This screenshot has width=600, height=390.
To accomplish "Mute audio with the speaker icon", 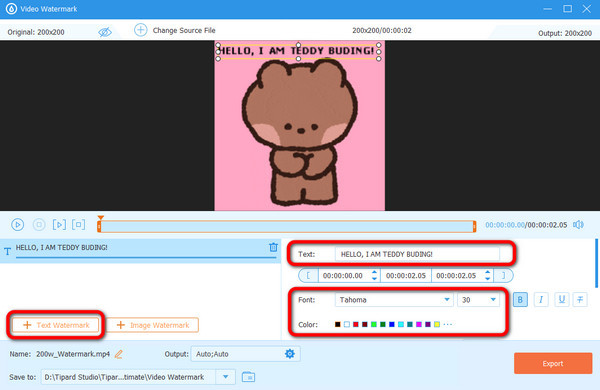I will (x=578, y=225).
